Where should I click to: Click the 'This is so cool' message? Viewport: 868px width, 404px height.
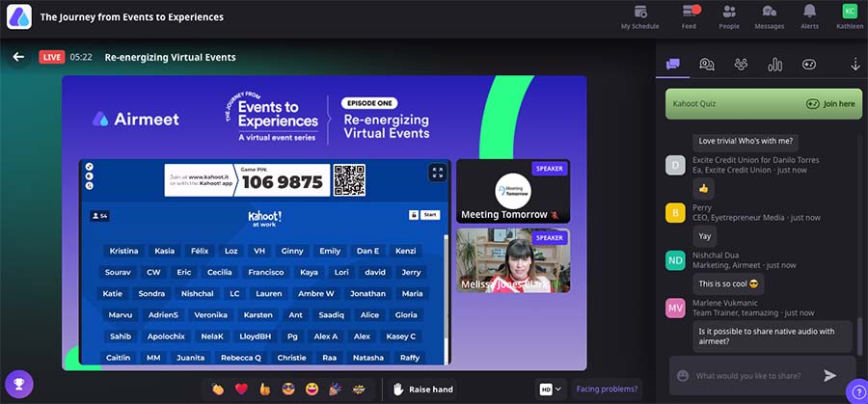click(728, 283)
